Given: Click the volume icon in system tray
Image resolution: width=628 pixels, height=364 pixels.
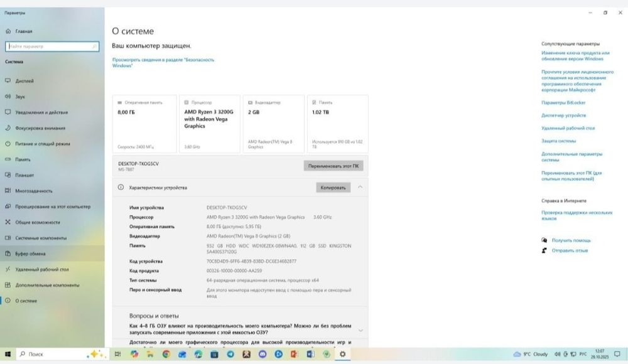Looking at the screenshot, I should click(557, 354).
